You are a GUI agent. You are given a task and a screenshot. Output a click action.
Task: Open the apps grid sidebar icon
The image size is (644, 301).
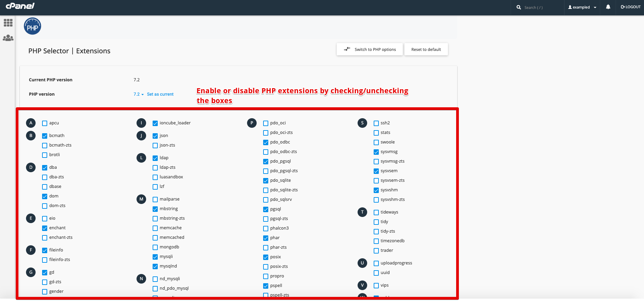pyautogui.click(x=8, y=23)
